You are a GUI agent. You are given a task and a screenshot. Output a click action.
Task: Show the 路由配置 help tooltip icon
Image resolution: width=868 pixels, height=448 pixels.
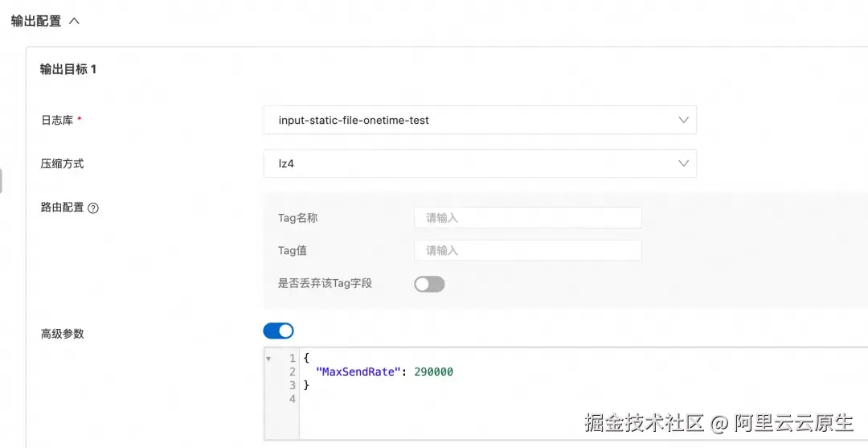tap(93, 208)
